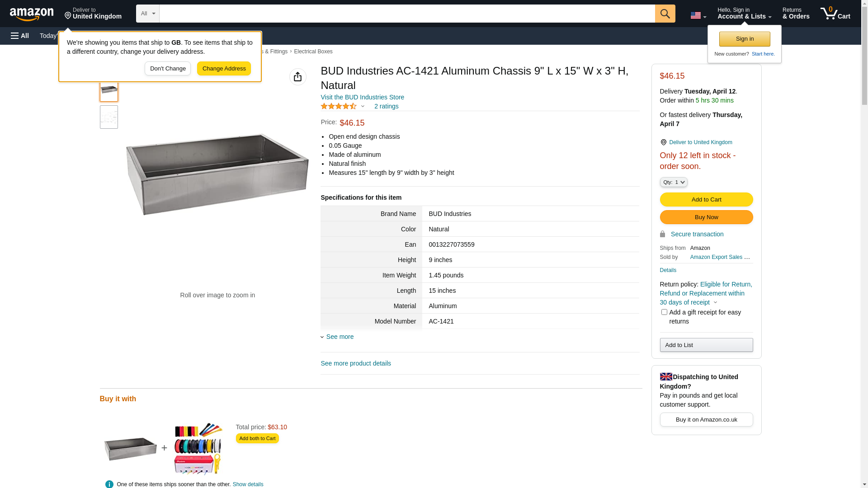Open Returns & Orders

pos(796,14)
